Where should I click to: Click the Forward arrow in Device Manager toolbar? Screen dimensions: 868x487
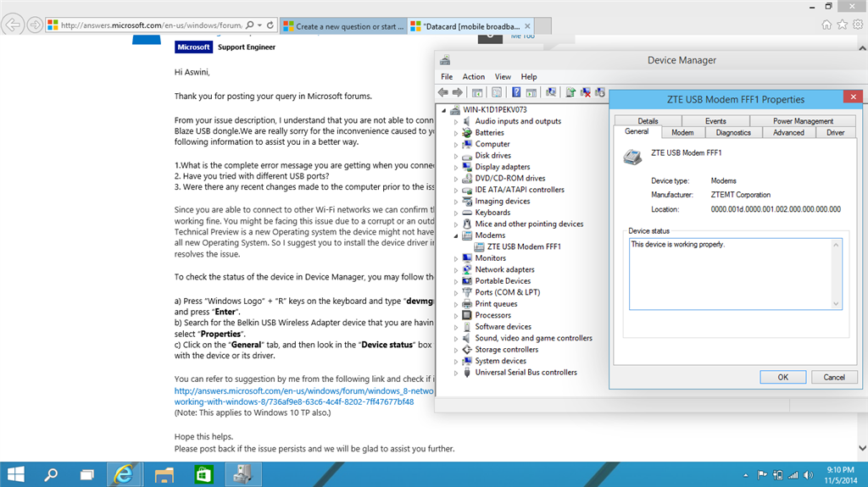(x=457, y=92)
